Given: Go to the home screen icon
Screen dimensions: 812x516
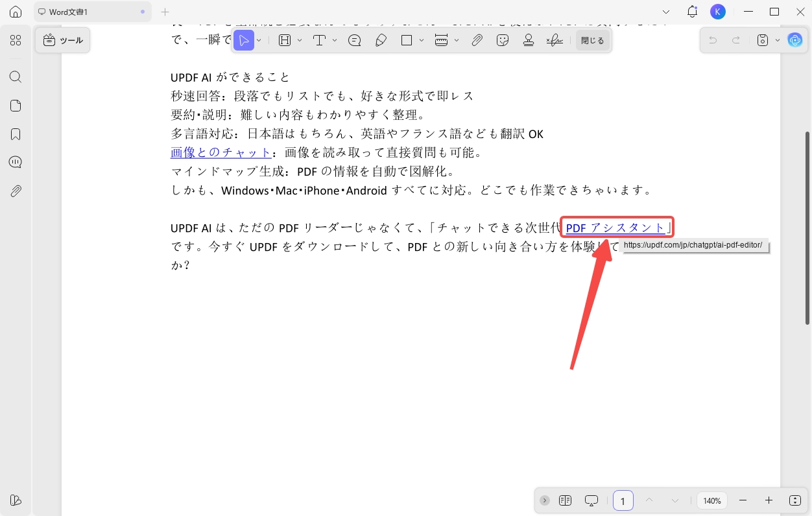Looking at the screenshot, I should pos(16,12).
